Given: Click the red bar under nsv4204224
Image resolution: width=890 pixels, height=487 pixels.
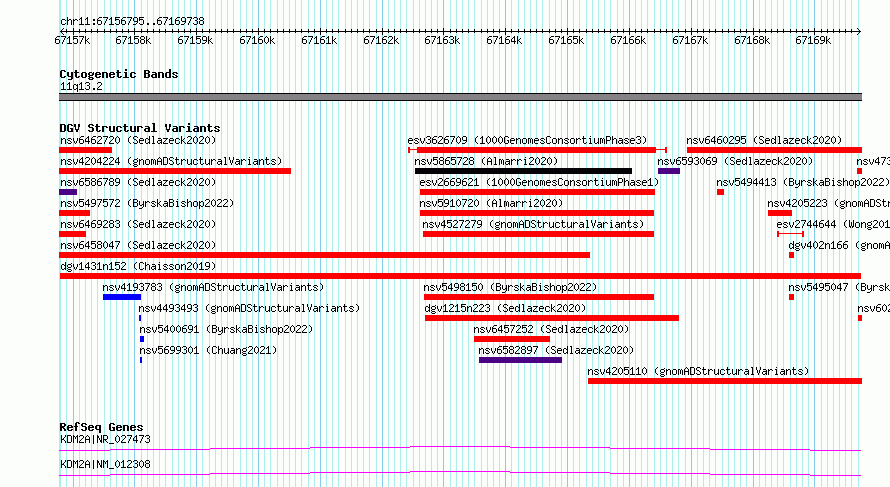Looking at the screenshot, I should pyautogui.click(x=175, y=171).
